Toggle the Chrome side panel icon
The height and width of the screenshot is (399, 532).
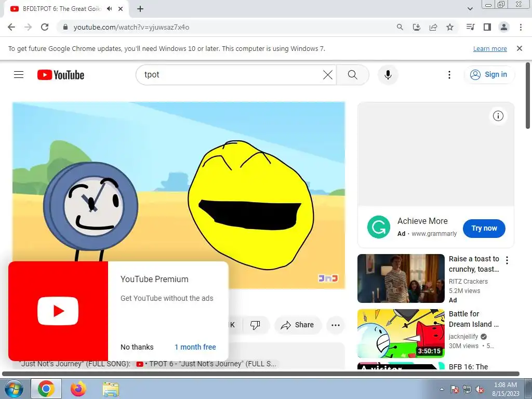pyautogui.click(x=487, y=27)
